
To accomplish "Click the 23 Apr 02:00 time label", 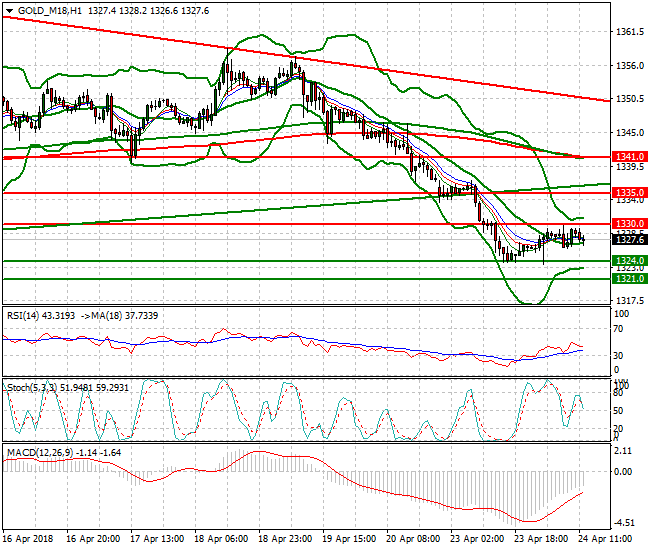I will click(x=478, y=539).
